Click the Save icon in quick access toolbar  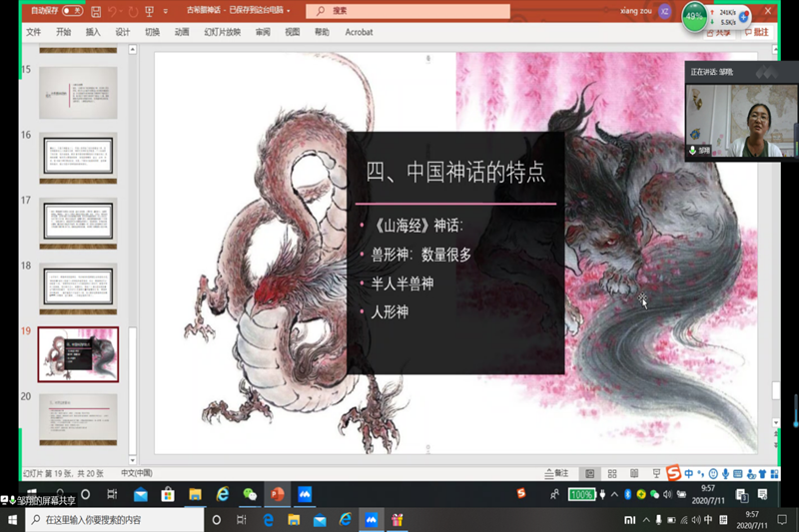(95, 11)
